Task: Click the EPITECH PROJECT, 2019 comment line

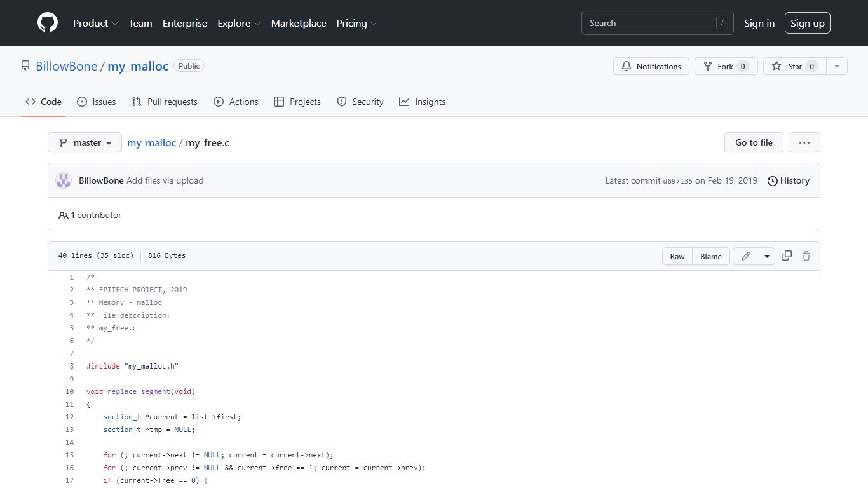Action: tap(137, 290)
